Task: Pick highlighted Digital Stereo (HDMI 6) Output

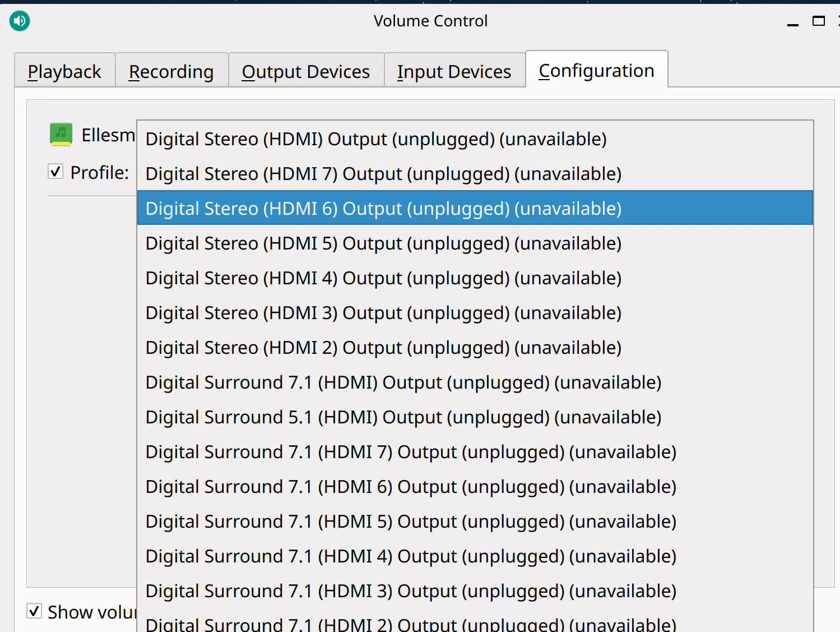Action: tap(383, 209)
